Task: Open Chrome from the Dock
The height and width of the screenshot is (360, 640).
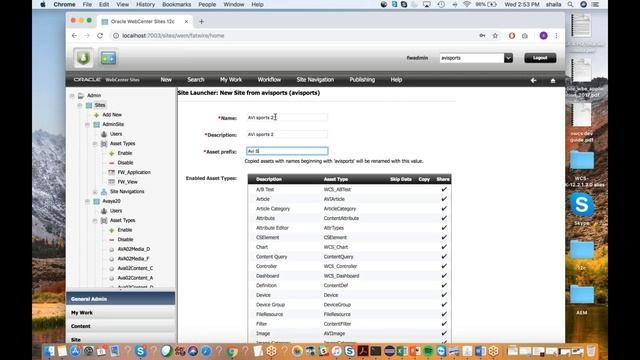Action: 232,351
